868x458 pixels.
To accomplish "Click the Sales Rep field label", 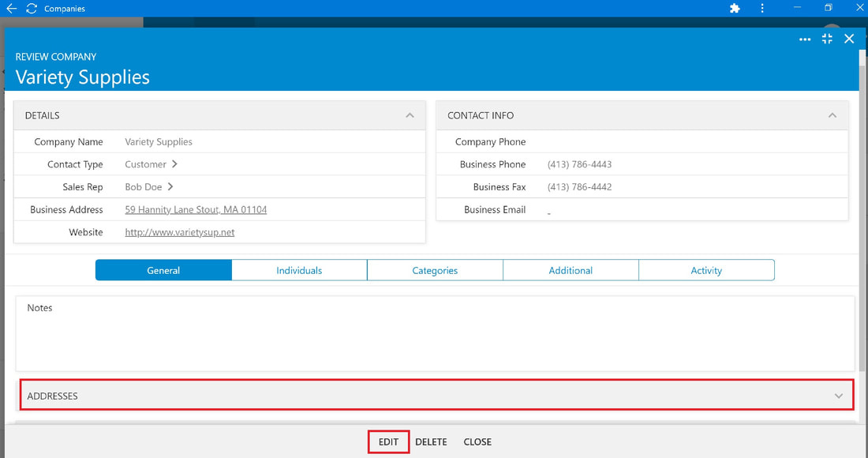I will tap(83, 186).
